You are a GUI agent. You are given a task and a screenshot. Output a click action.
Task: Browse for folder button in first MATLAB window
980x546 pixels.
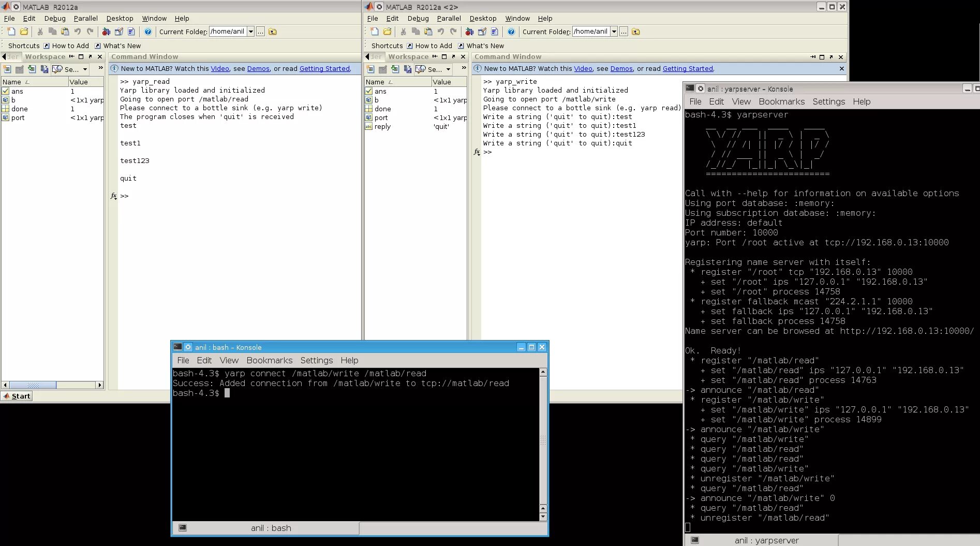pos(261,32)
